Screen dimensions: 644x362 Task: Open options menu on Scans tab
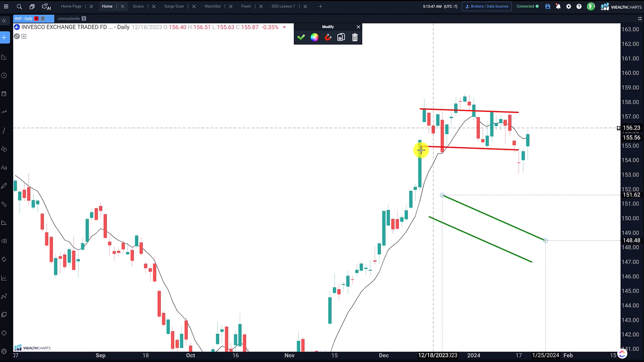(x=148, y=6)
